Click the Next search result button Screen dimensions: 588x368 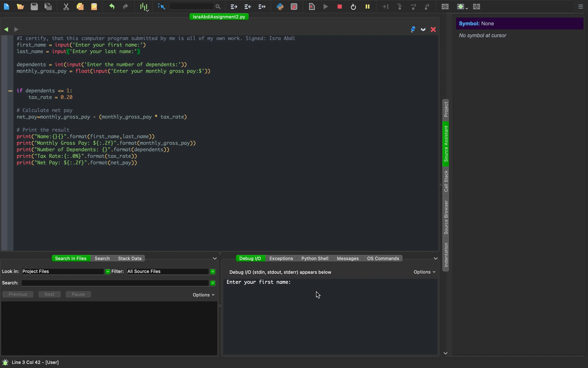pos(50,294)
